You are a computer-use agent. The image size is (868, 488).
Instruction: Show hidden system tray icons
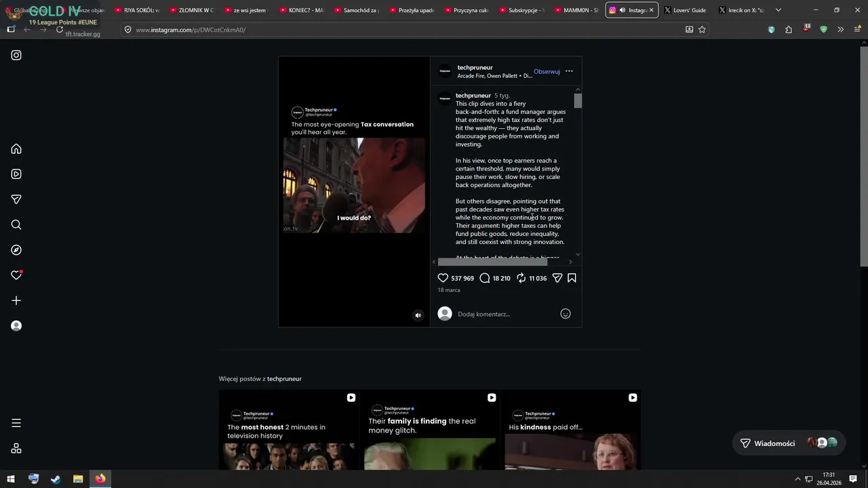(797, 479)
